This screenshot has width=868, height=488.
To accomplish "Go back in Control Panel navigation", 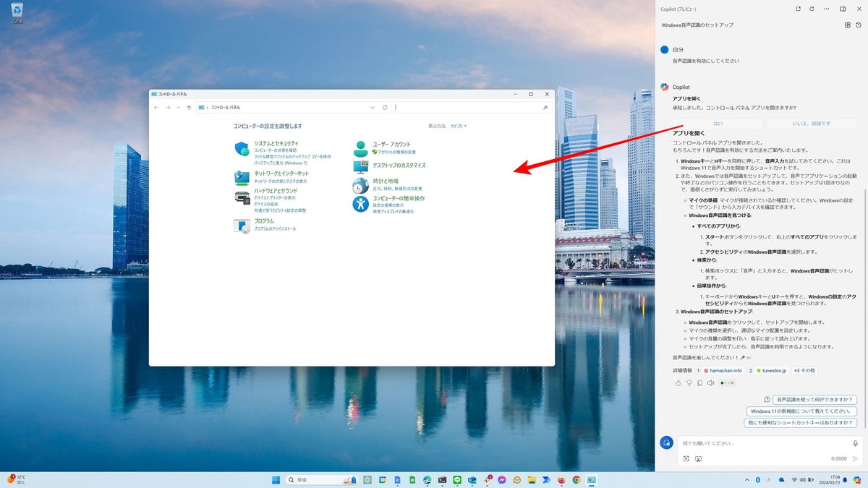I will click(156, 107).
